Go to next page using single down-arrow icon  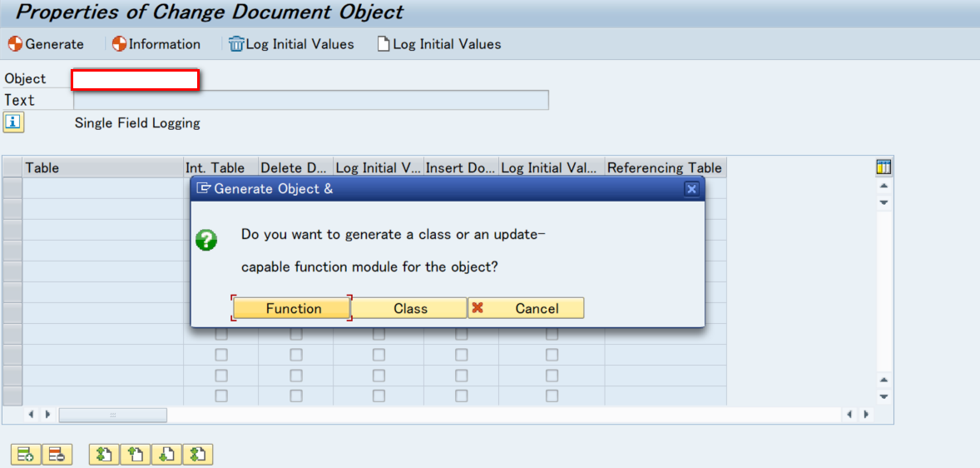pyautogui.click(x=167, y=454)
